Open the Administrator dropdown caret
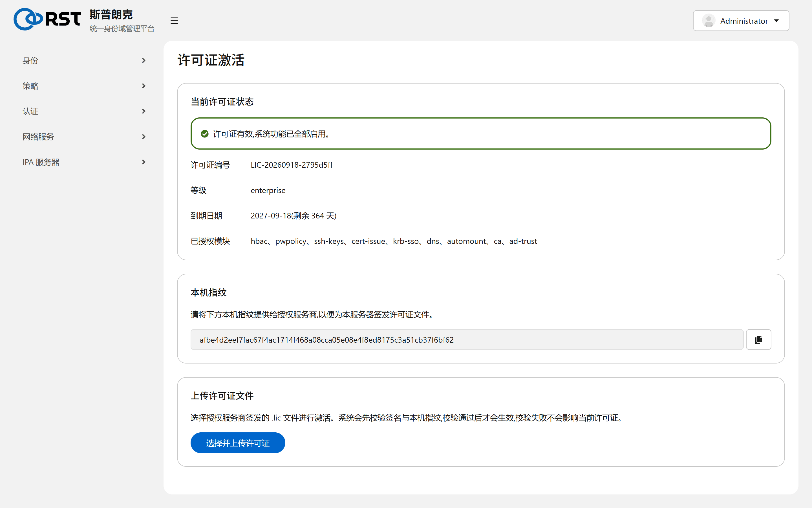The image size is (812, 508). click(x=776, y=21)
